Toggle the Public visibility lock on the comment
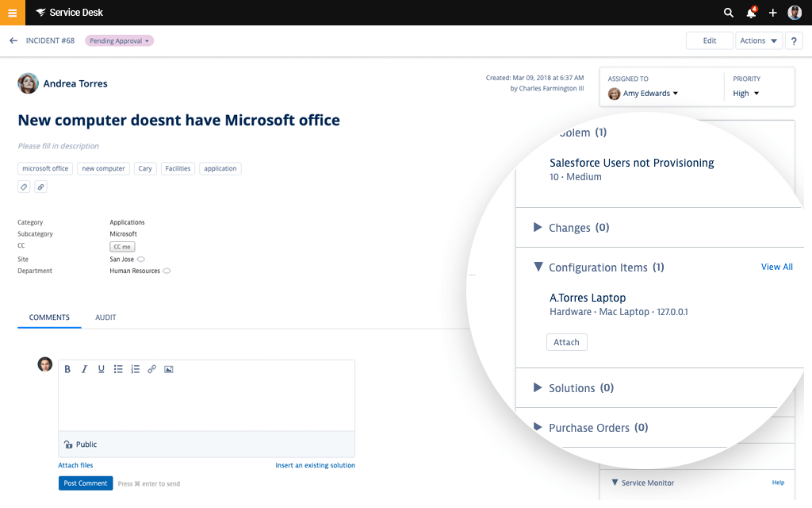Screen dimensions: 812x508 coord(68,444)
